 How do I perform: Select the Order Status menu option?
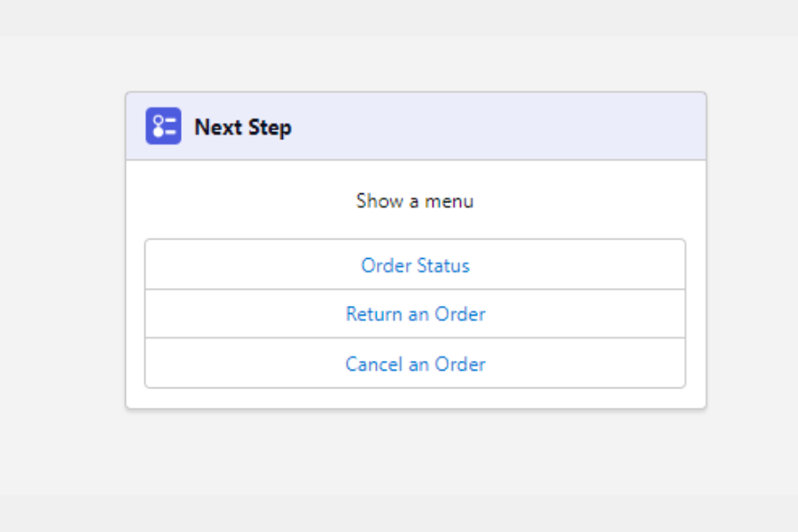pyautogui.click(x=415, y=265)
